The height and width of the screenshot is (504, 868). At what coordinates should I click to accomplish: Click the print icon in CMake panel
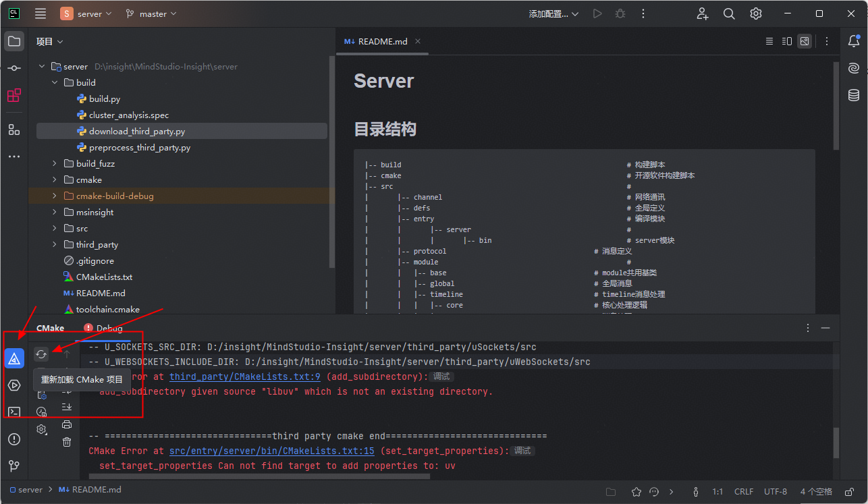click(x=67, y=424)
